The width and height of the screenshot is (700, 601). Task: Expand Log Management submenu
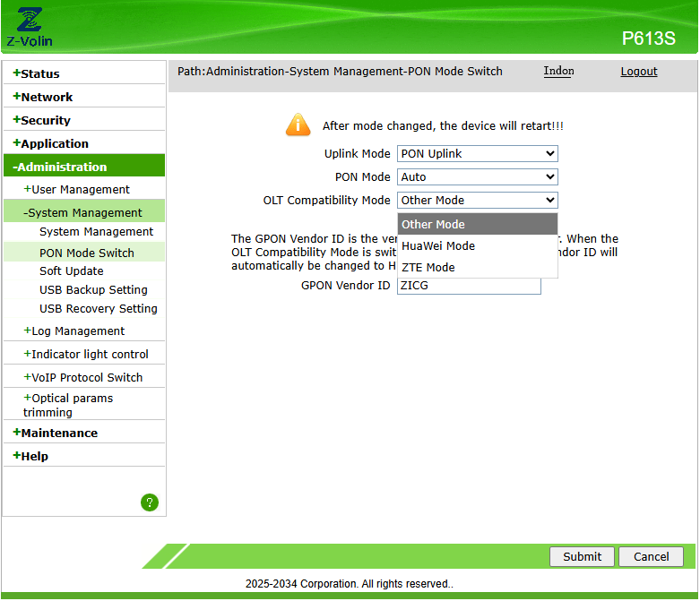pos(74,331)
